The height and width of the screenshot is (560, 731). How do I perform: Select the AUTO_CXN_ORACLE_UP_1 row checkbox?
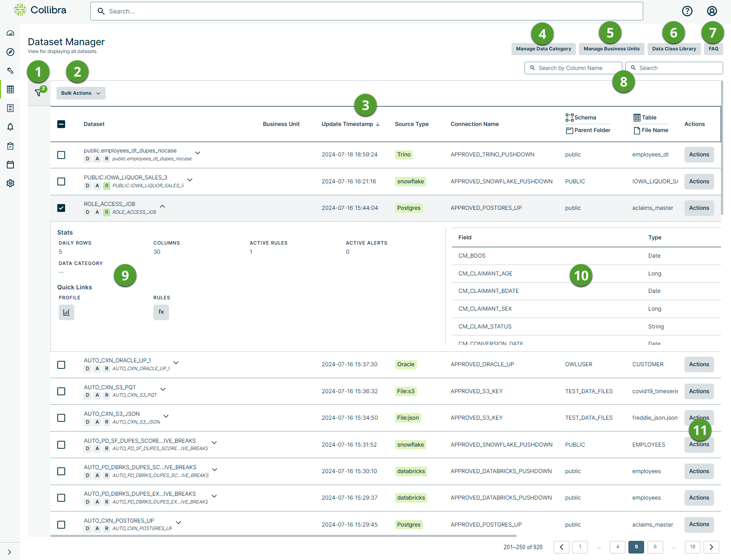tap(61, 364)
